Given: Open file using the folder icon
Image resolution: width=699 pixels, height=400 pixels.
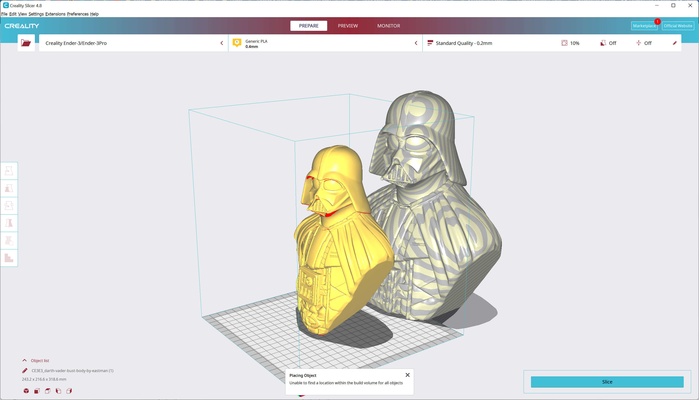Looking at the screenshot, I should (26, 43).
